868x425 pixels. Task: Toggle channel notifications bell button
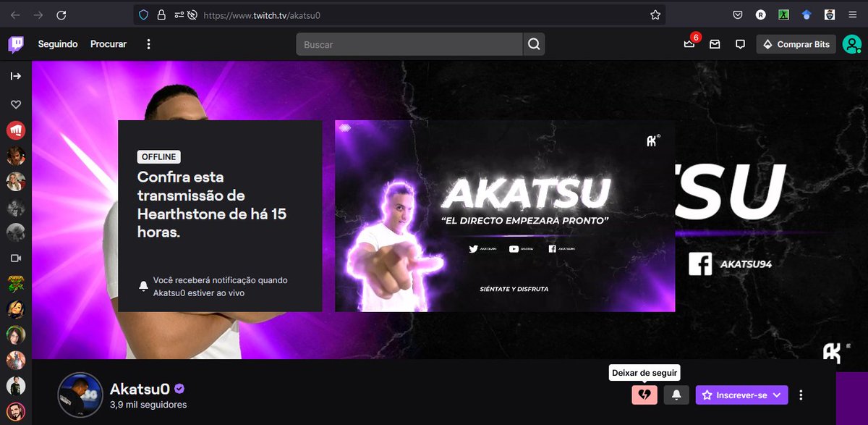click(x=676, y=395)
